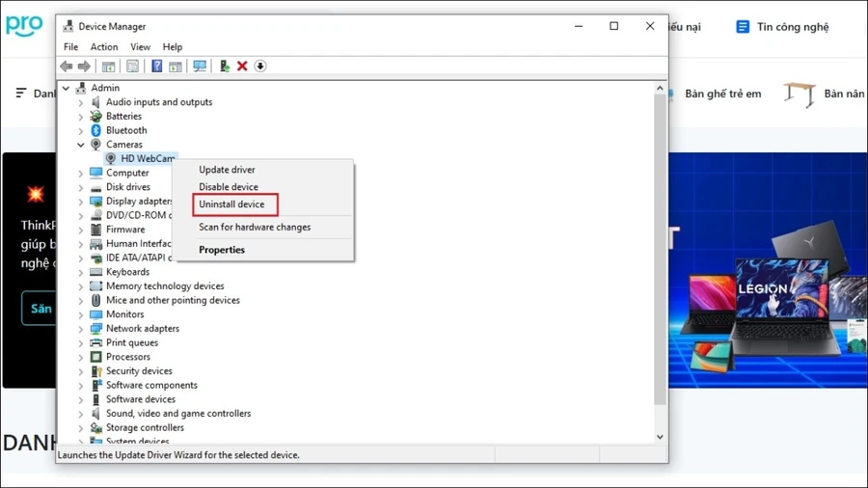Open the blue Help question-mark toolbar icon
Image resolution: width=868 pixels, height=488 pixels.
coord(156,67)
